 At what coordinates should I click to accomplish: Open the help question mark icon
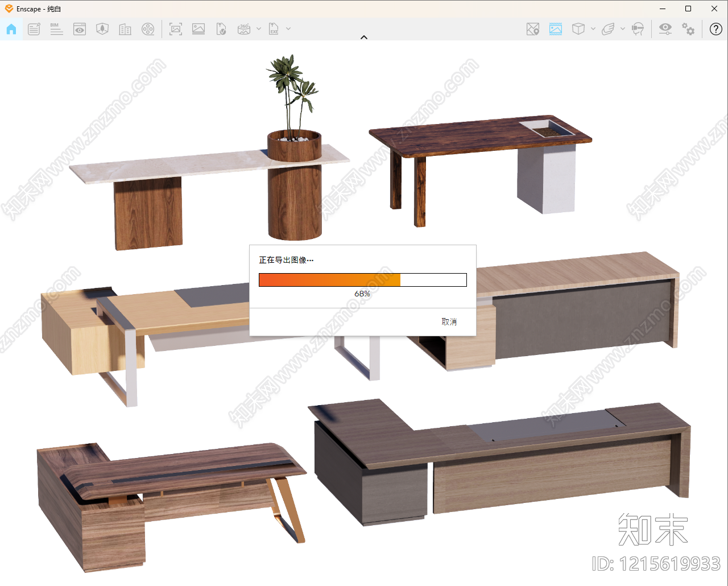click(x=716, y=29)
